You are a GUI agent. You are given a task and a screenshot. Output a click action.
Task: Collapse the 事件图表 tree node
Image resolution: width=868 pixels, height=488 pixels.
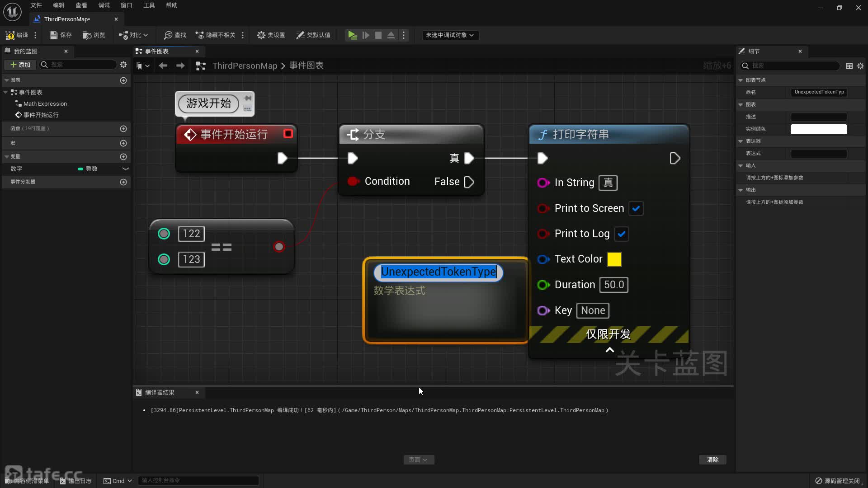[x=5, y=92]
